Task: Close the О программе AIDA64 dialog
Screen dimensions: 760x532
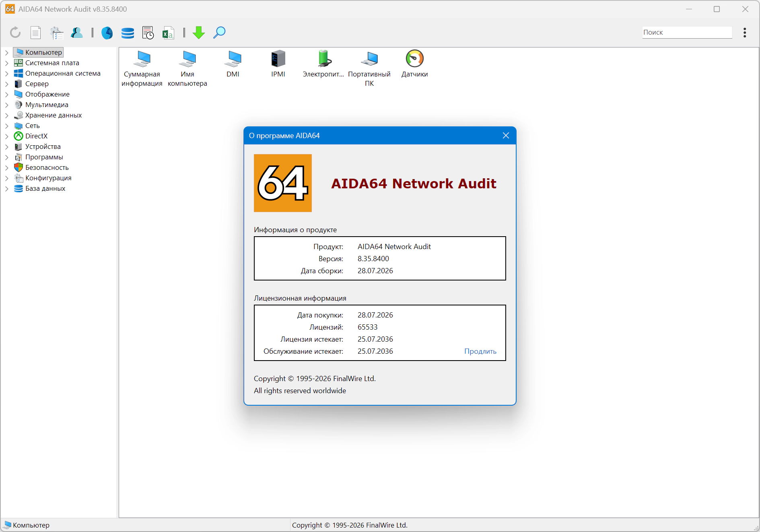Action: (x=506, y=136)
